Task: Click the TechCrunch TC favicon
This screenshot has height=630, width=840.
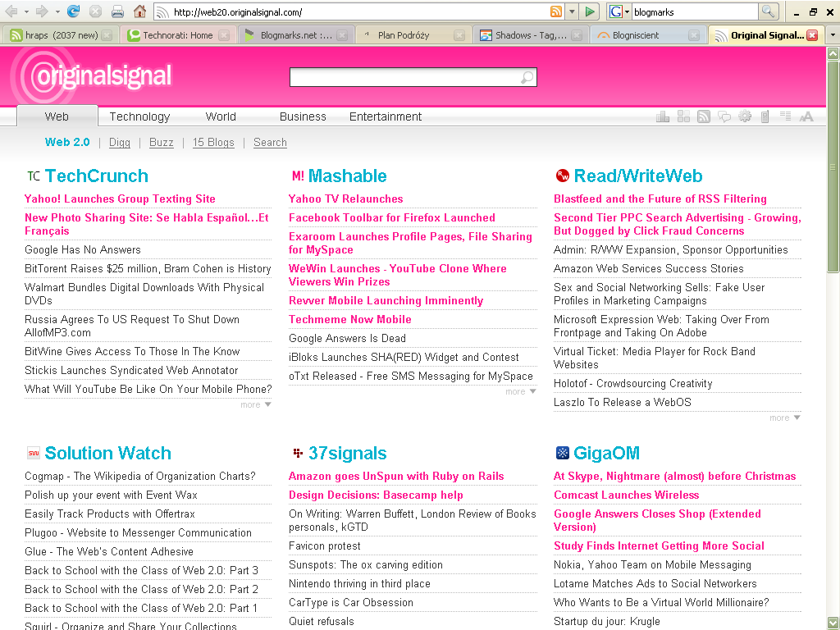Action: click(34, 176)
